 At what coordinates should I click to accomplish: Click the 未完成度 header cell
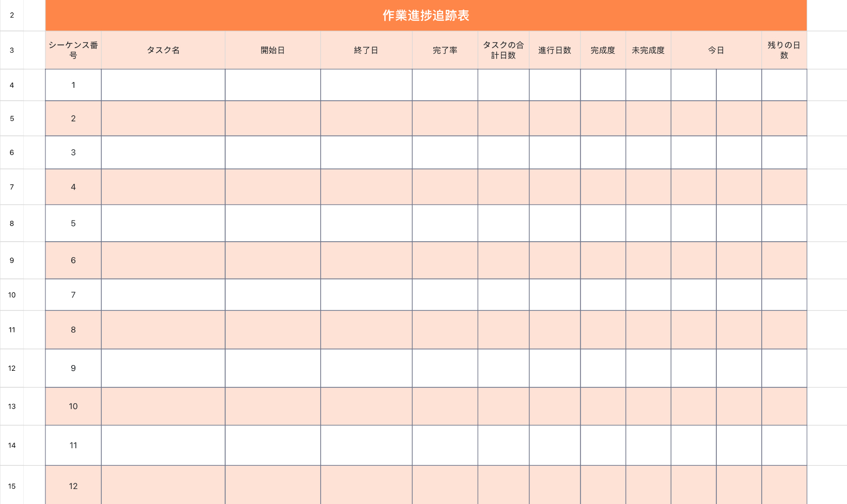pos(648,50)
